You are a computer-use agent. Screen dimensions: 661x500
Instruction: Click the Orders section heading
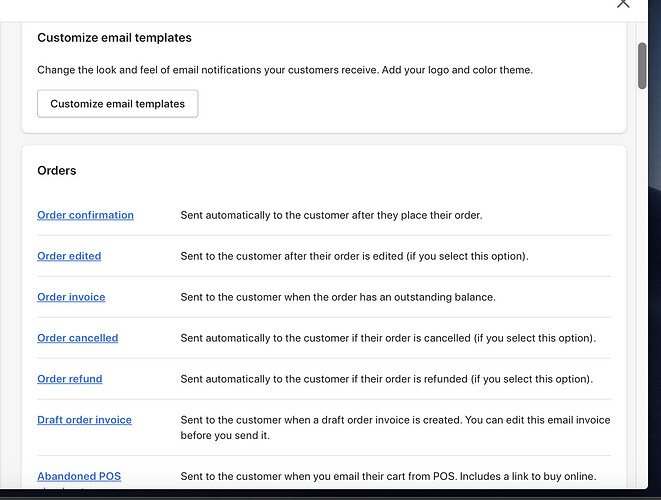pyautogui.click(x=57, y=171)
